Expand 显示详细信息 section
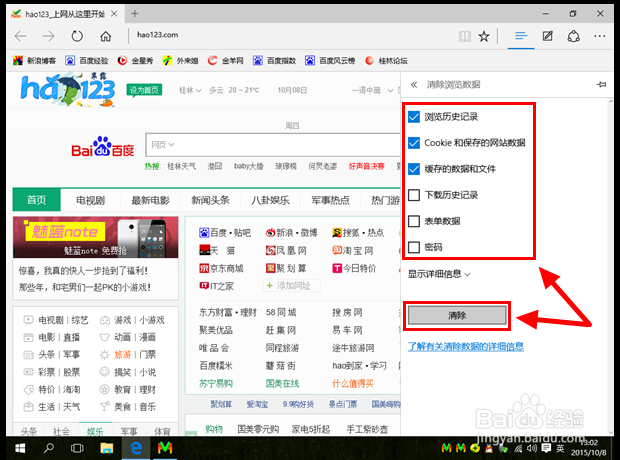Screen dimensions: 620x460 [439, 274]
